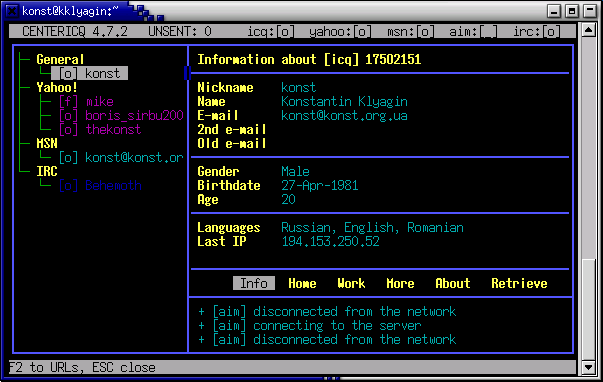The image size is (603, 382).
Task: Click the msn status indicator
Action: 410,32
